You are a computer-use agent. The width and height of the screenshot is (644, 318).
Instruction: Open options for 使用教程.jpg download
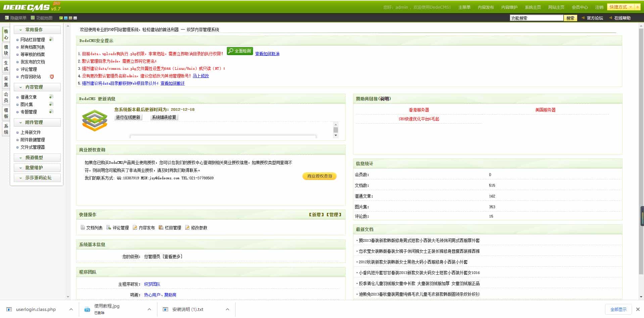[x=149, y=309]
